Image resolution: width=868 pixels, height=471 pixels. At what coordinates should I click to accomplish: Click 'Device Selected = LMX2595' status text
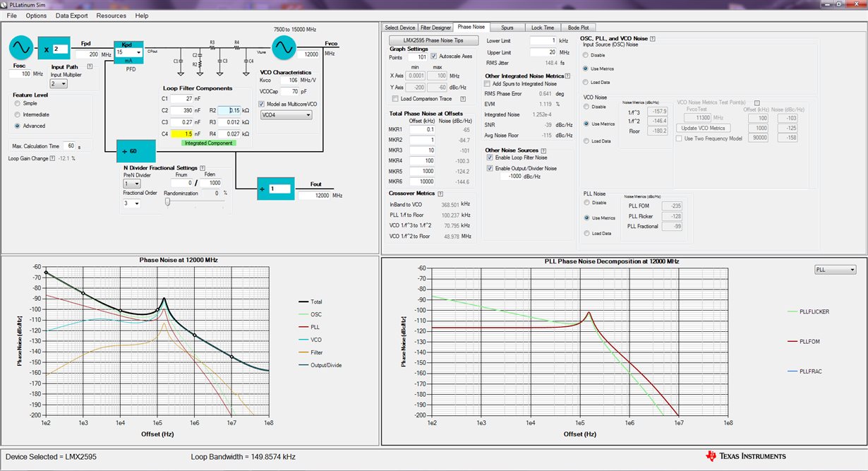coord(51,457)
